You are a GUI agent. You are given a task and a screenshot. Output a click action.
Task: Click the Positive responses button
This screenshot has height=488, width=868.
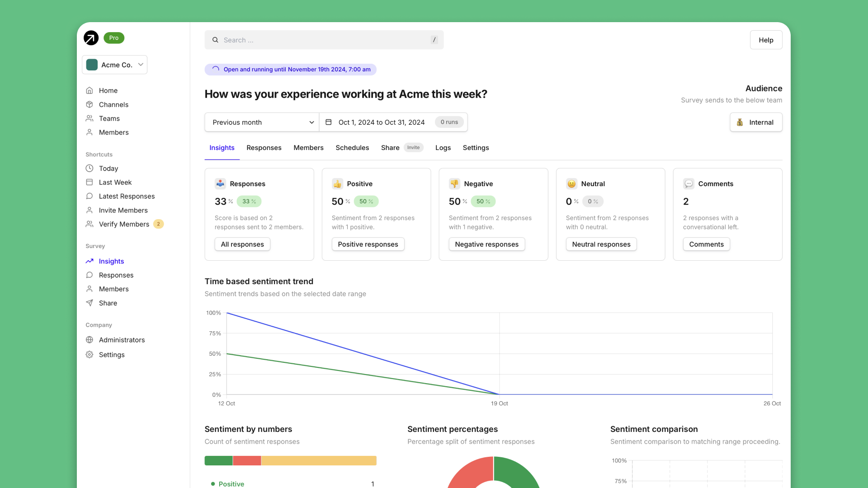pos(368,244)
